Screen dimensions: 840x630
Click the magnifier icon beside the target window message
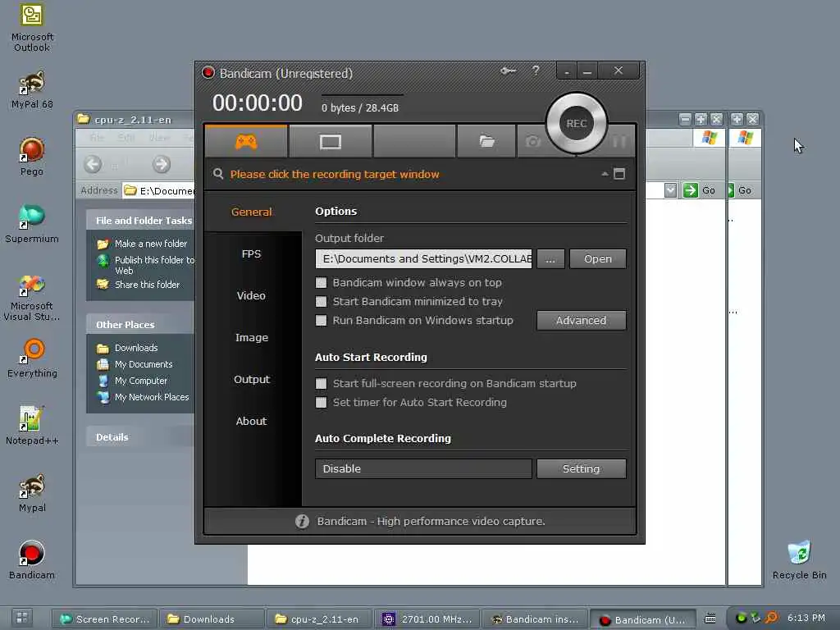[218, 174]
